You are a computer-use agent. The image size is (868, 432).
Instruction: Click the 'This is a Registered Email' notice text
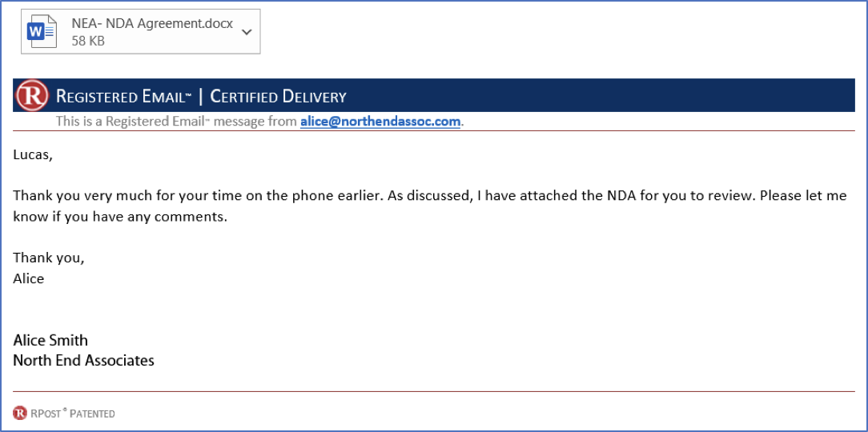coord(176,122)
